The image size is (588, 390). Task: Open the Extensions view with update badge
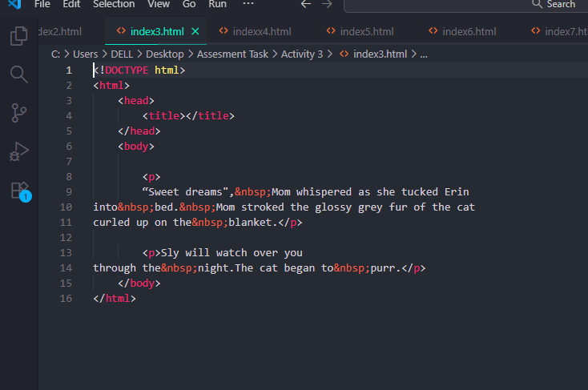18,191
